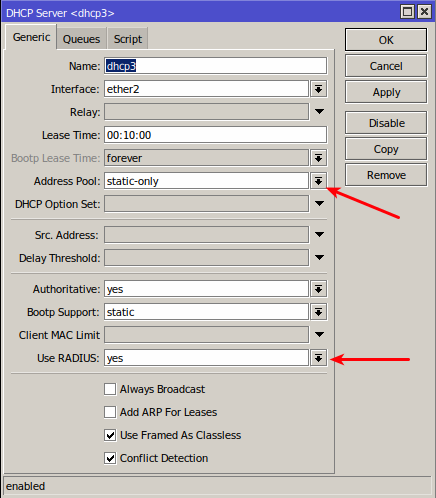436x498 pixels.
Task: Click the DHCP Server <dhcp3> title
Action: point(60,13)
